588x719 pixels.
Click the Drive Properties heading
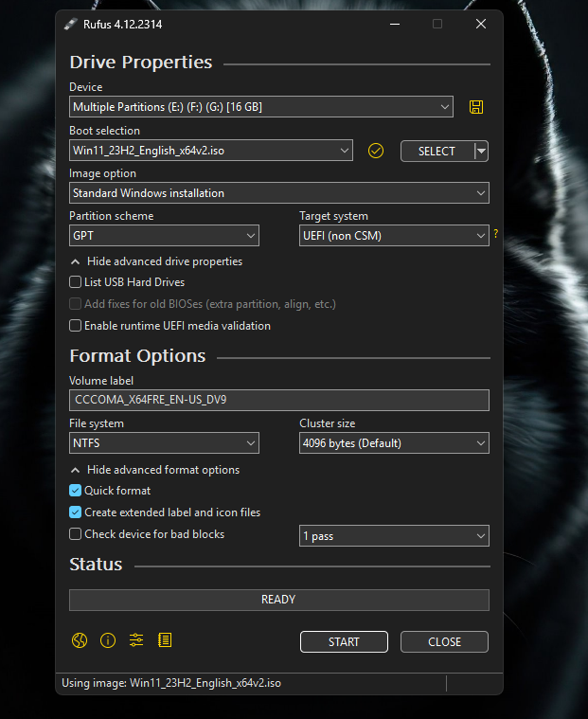tap(141, 62)
